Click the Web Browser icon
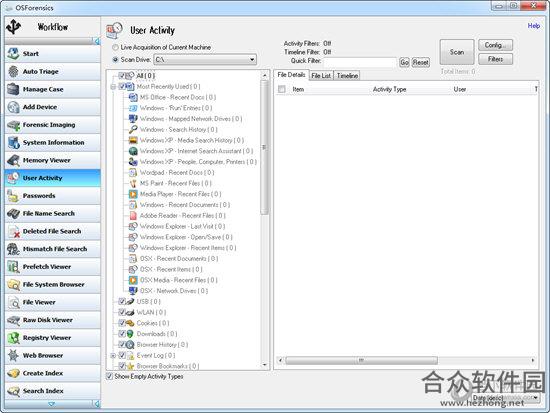This screenshot has width=550, height=413. [x=13, y=355]
